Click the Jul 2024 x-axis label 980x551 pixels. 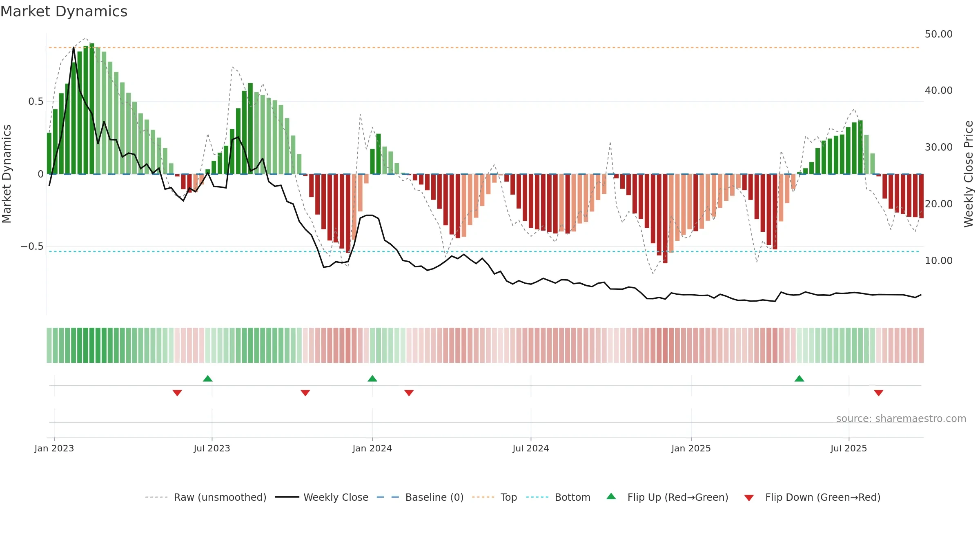[531, 448]
